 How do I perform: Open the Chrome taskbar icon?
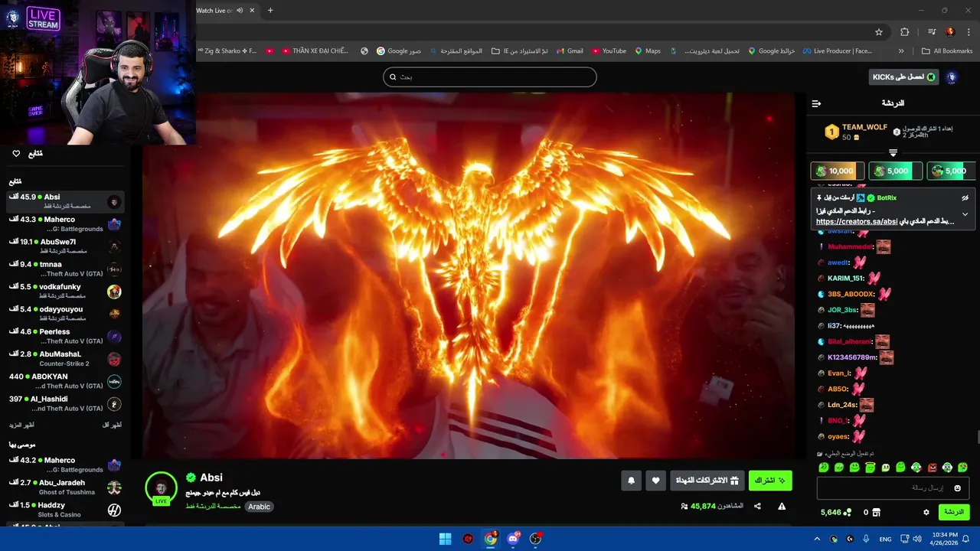point(490,539)
